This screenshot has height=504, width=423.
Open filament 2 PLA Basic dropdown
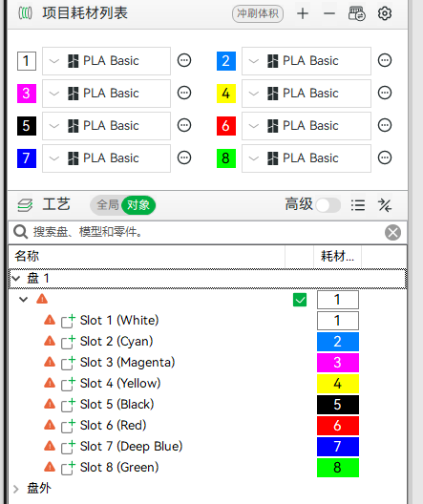click(x=307, y=61)
